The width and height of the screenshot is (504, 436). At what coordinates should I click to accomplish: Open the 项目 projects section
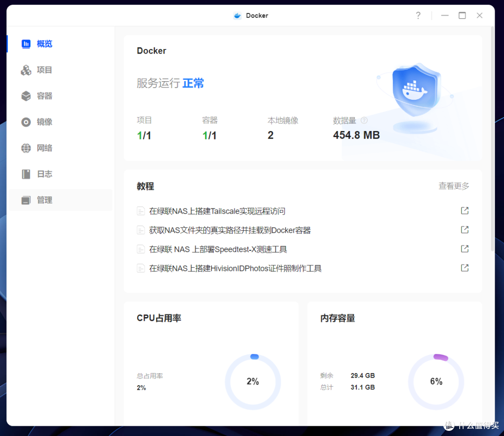60,70
